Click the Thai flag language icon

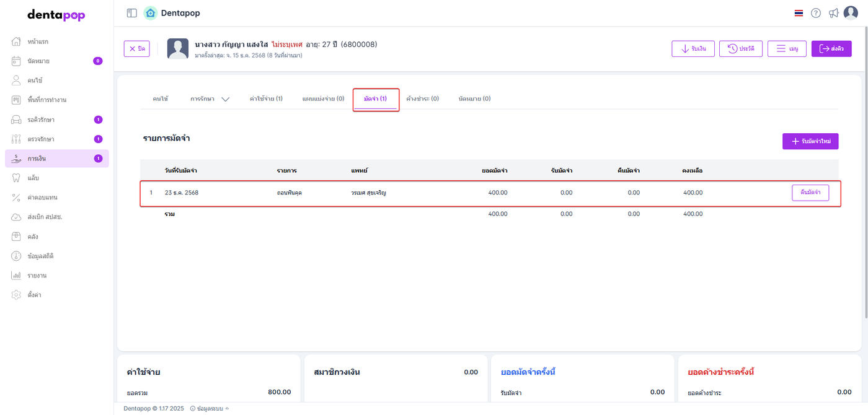click(x=799, y=13)
